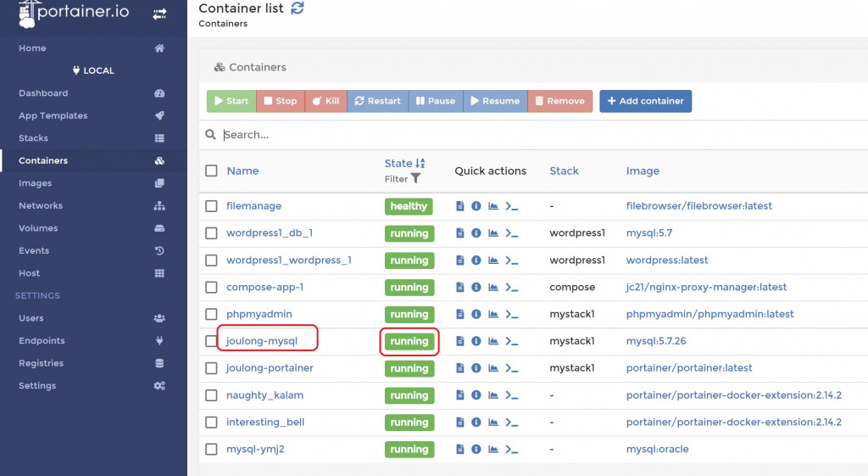
Task: Open console icon for compose-app-1
Action: click(x=511, y=287)
